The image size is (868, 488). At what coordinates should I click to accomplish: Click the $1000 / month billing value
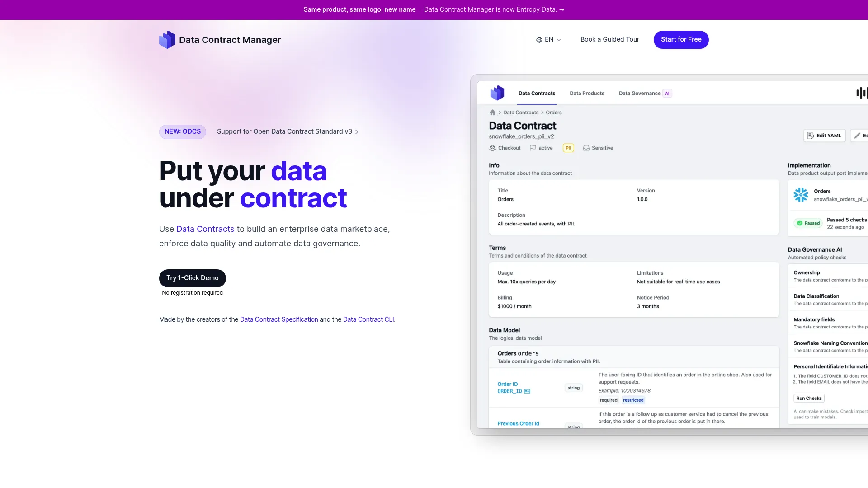514,306
